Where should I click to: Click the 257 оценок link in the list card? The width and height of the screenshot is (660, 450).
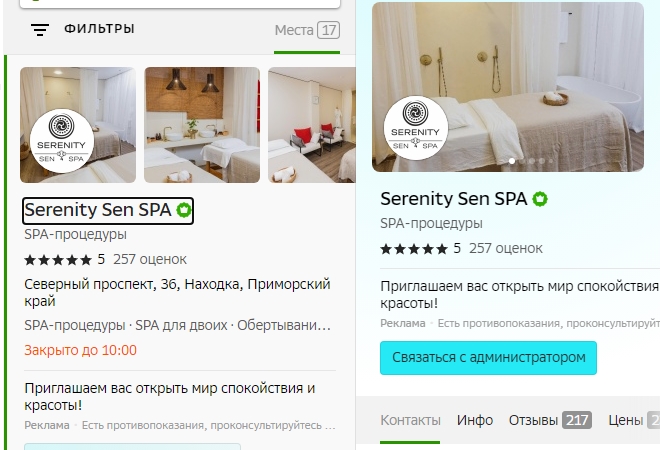tap(150, 259)
